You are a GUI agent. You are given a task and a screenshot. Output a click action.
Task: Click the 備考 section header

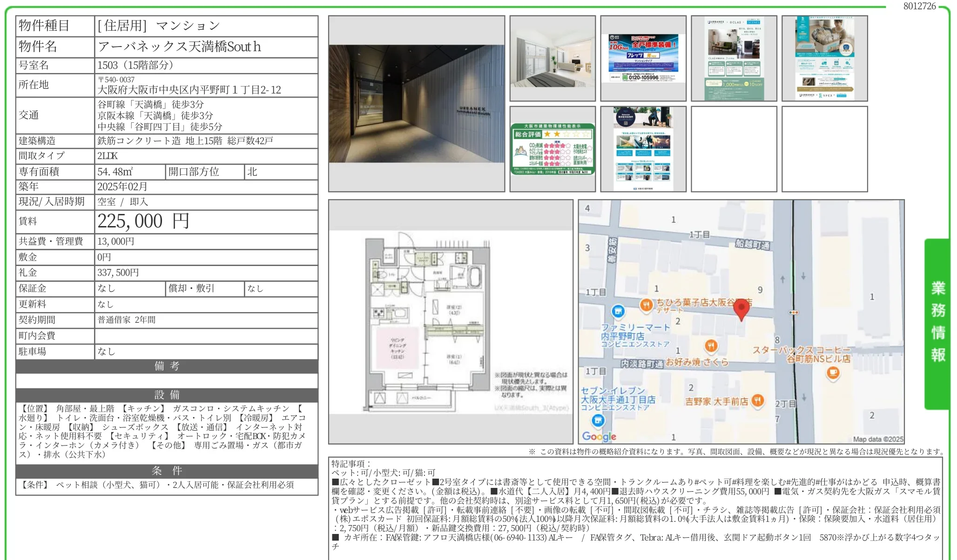click(x=167, y=366)
